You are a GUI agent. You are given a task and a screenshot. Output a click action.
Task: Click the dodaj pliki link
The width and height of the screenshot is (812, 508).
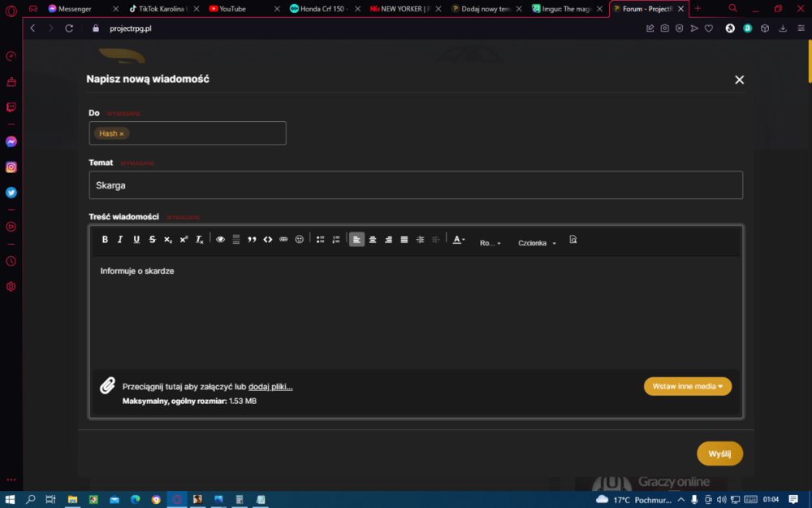[x=270, y=387]
